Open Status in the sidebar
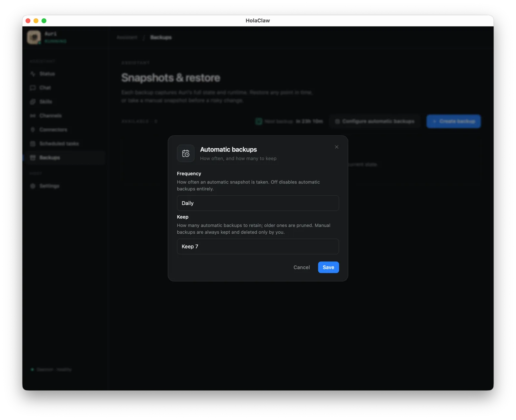The image size is (516, 420). pyautogui.click(x=65, y=74)
